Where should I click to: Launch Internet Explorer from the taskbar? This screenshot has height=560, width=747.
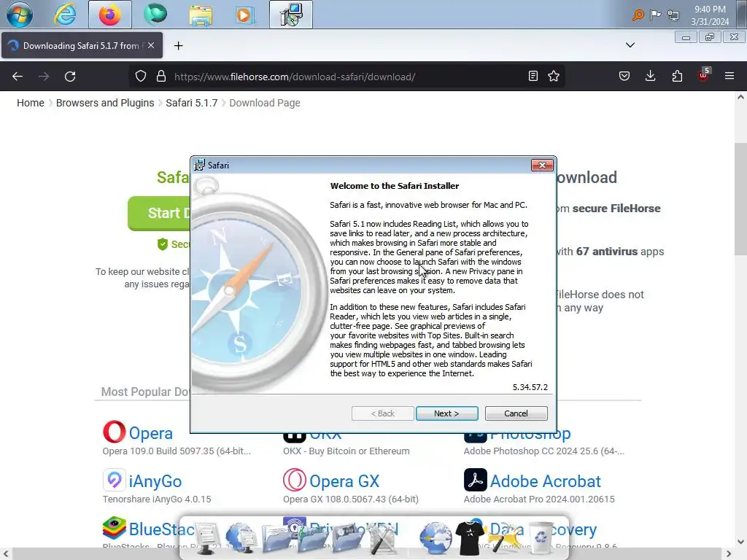pos(65,15)
